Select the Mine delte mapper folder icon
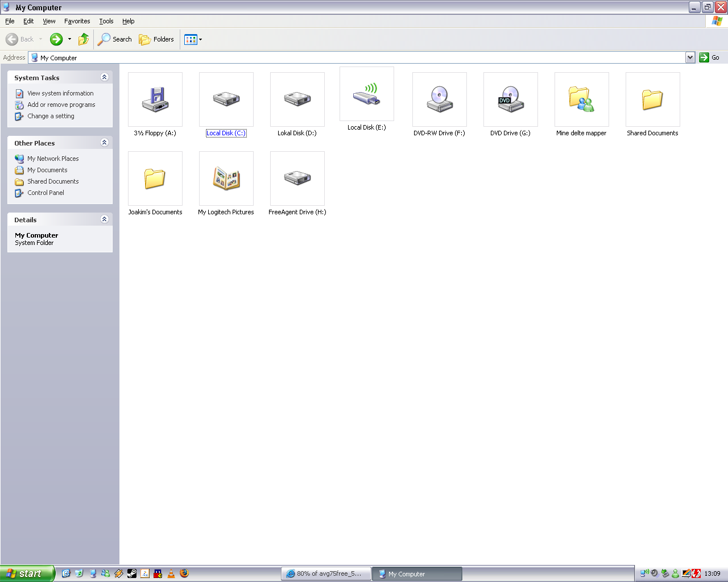Screen dimensions: 728x582 [582, 99]
